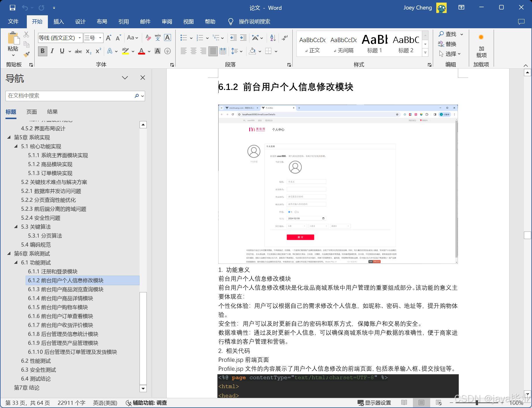Viewport: 532px width, 408px height.
Task: Align text right
Action: (203, 51)
